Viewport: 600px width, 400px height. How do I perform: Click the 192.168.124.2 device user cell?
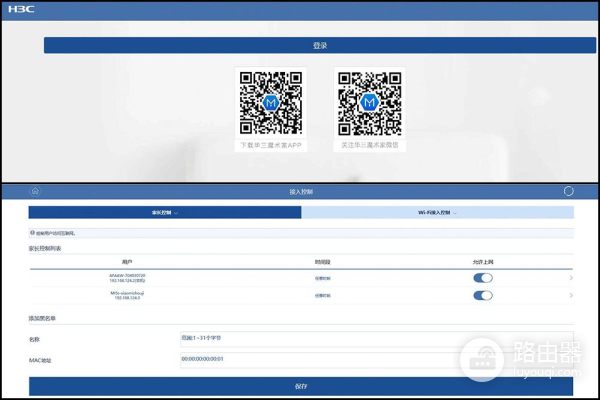(127, 278)
